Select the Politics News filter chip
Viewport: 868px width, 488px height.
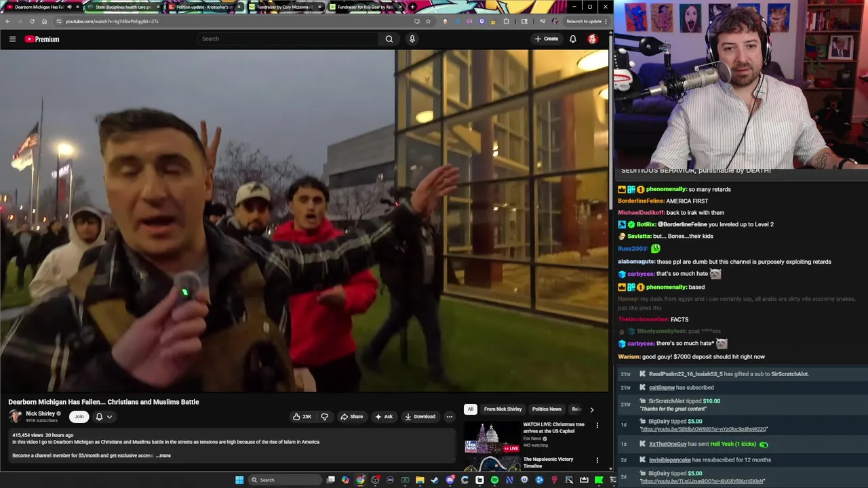click(x=547, y=409)
